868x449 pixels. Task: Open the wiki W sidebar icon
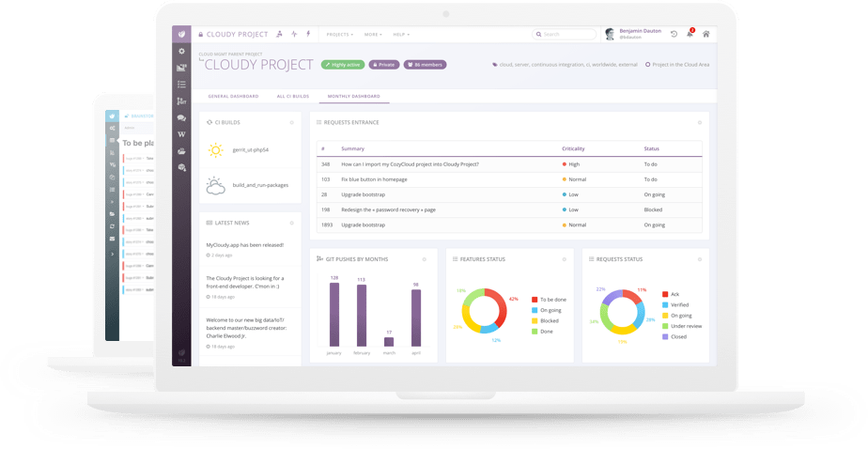181,134
